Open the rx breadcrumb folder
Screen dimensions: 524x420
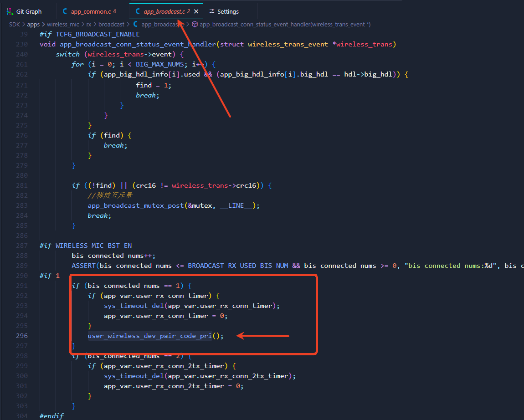click(88, 25)
